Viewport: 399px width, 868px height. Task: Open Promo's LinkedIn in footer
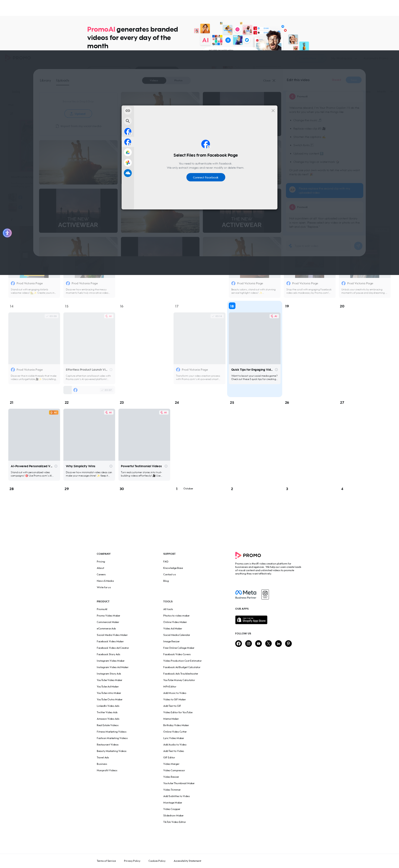(278, 644)
